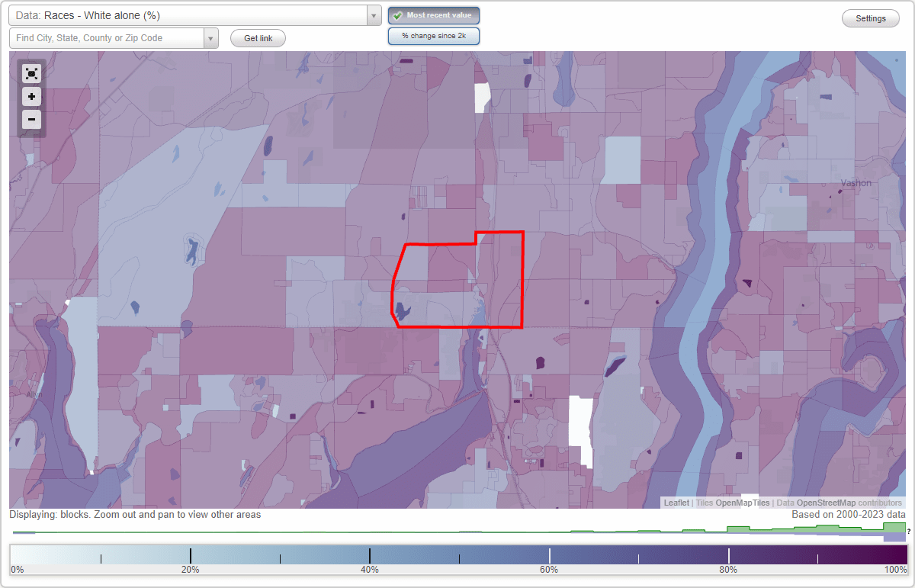915x588 pixels.
Task: Open the Settings panel
Action: (870, 18)
